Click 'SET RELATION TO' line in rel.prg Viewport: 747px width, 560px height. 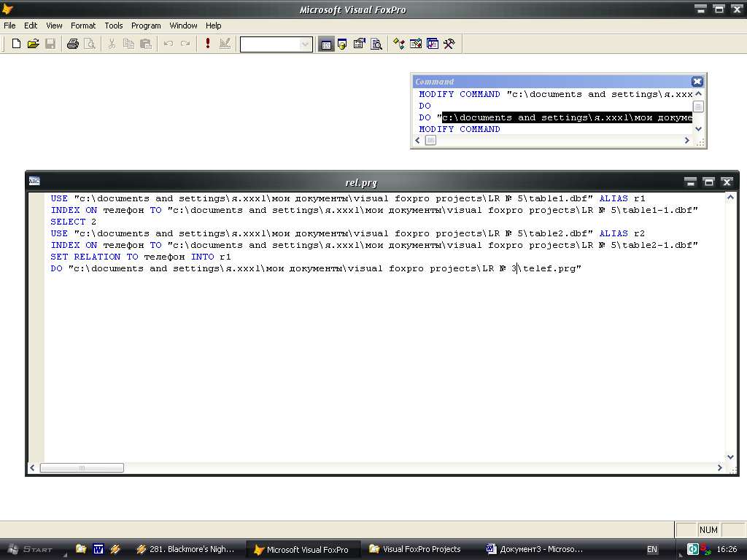pos(141,257)
